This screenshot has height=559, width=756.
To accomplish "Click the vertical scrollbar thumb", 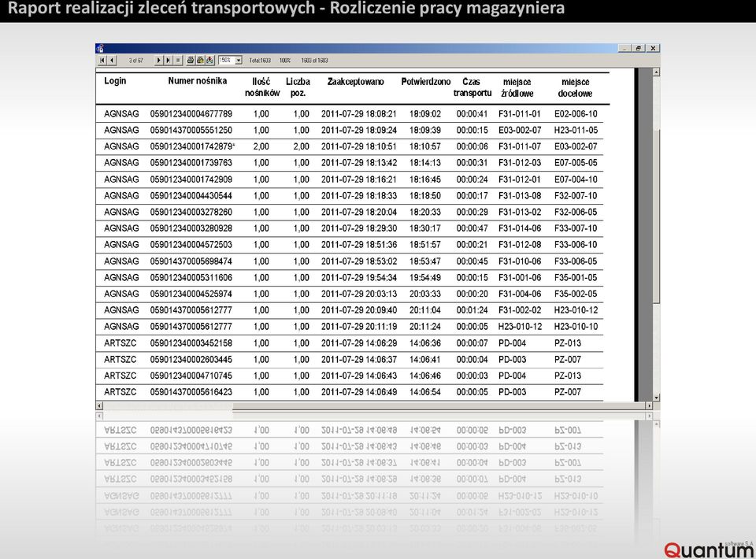I will tap(656, 216).
